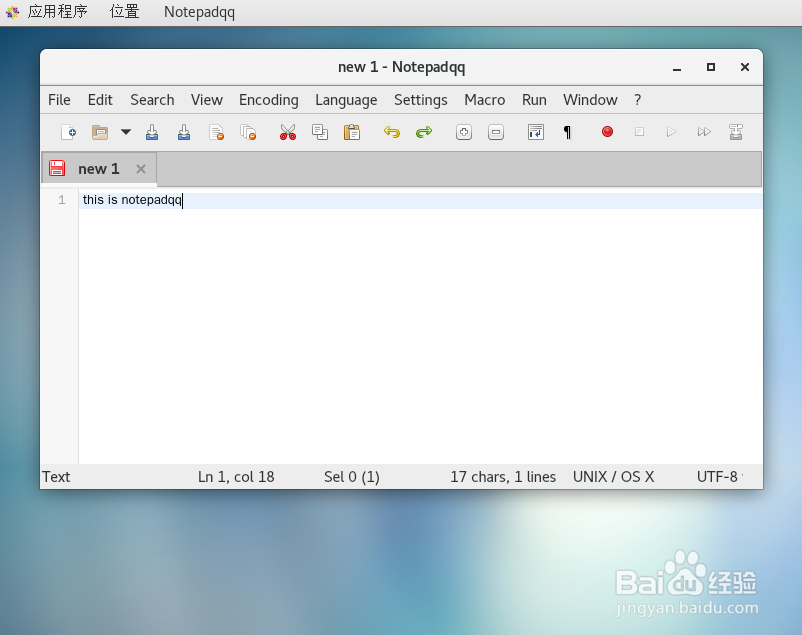The width and height of the screenshot is (802, 635).
Task: Click the red unsaved icon on tab
Action: click(x=57, y=168)
